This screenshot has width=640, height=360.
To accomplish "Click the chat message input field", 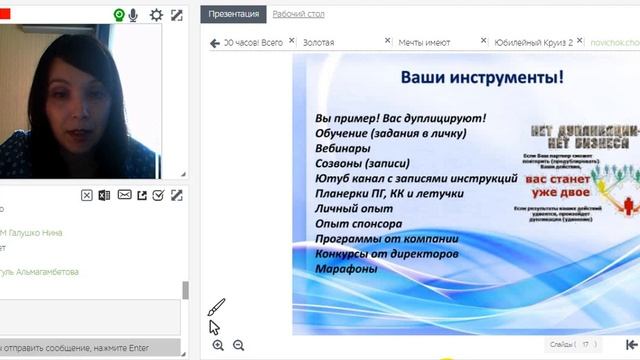I will click(x=90, y=317).
